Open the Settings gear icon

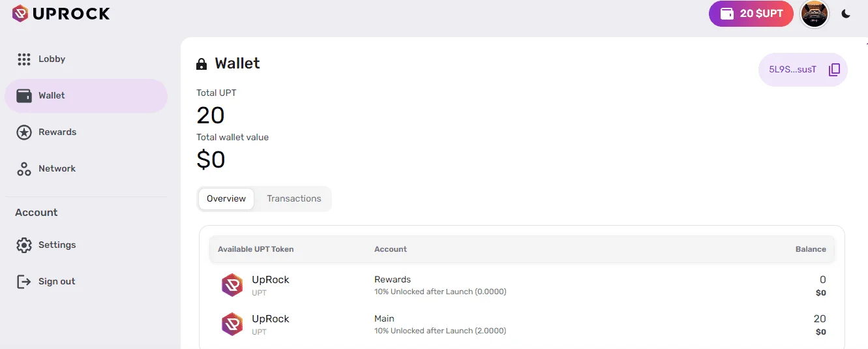24,245
